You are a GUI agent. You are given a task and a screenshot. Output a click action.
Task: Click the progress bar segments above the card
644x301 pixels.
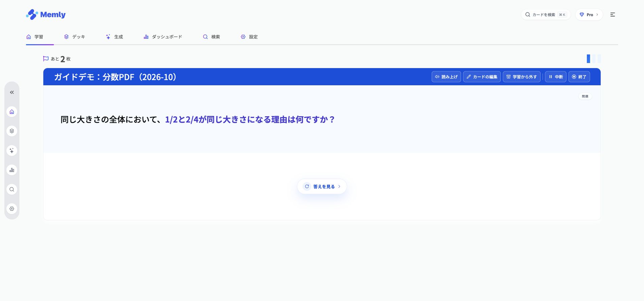coord(594,59)
